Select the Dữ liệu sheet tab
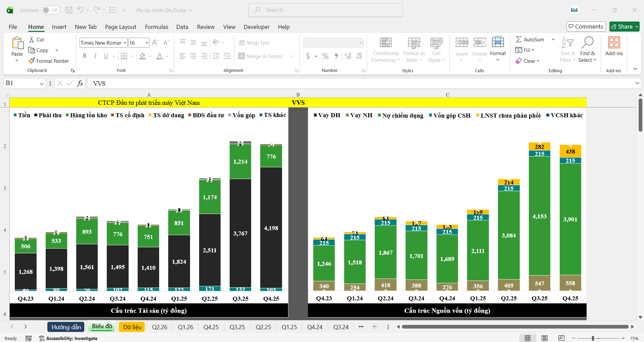The image size is (644, 342). coord(132,327)
